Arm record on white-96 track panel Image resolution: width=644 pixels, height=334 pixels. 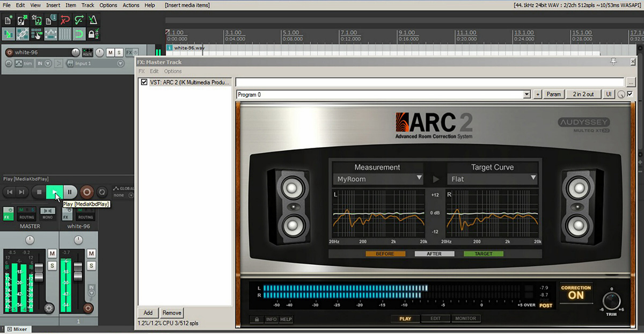[9, 53]
